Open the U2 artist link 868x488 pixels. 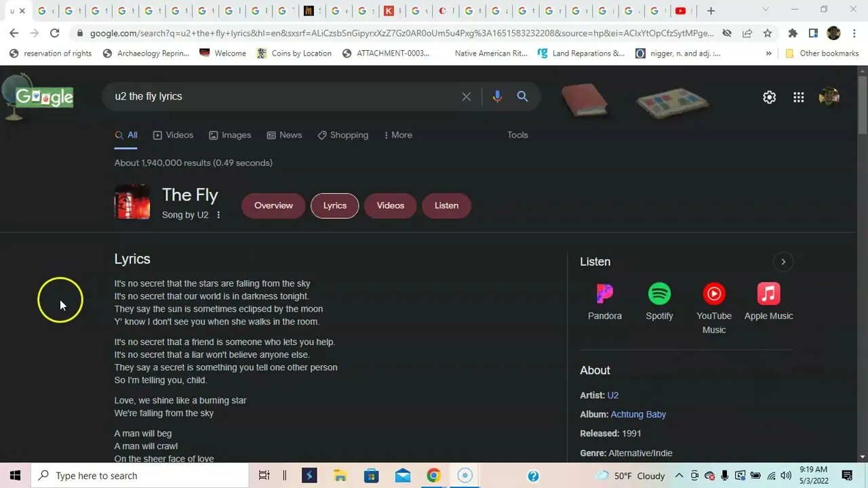pyautogui.click(x=613, y=395)
